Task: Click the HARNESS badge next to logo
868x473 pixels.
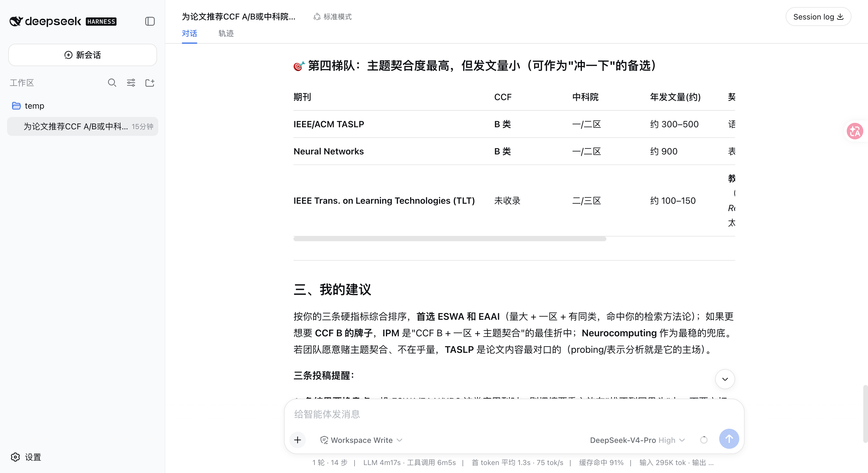Action: point(101,22)
